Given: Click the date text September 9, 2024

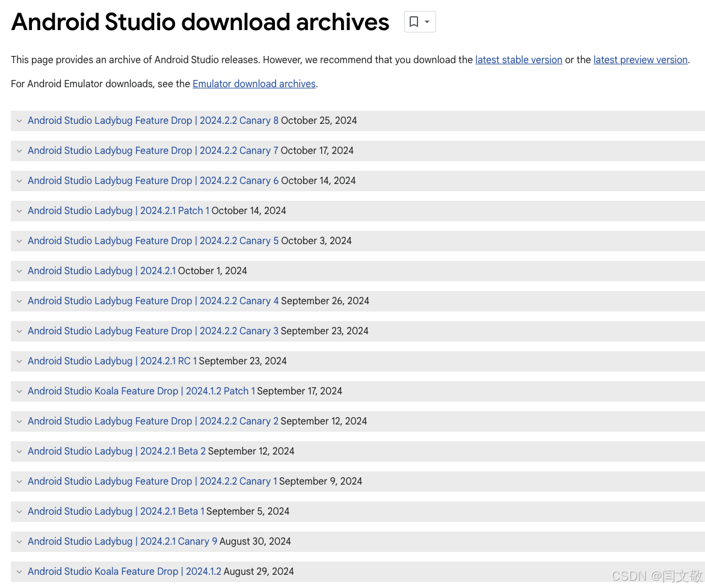Looking at the screenshot, I should 321,482.
